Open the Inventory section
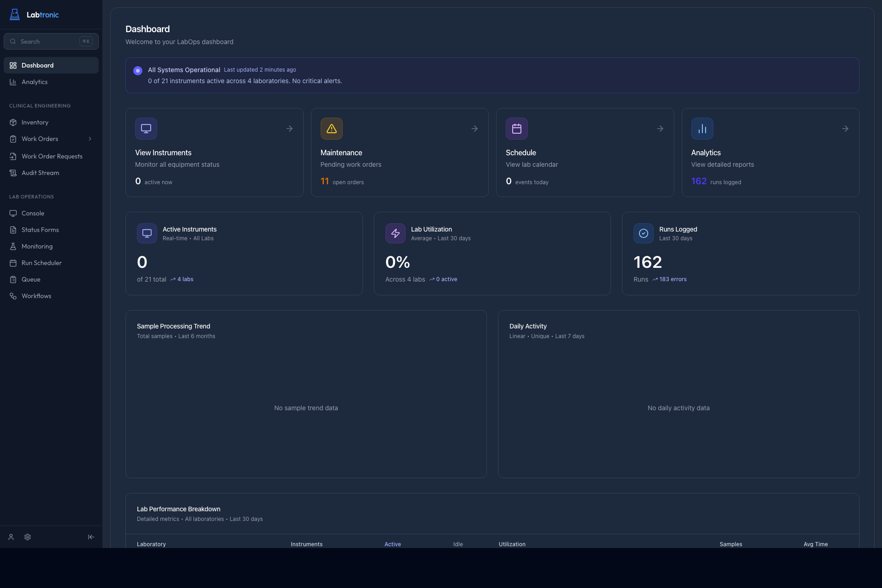Viewport: 882px width, 588px height. (x=34, y=122)
